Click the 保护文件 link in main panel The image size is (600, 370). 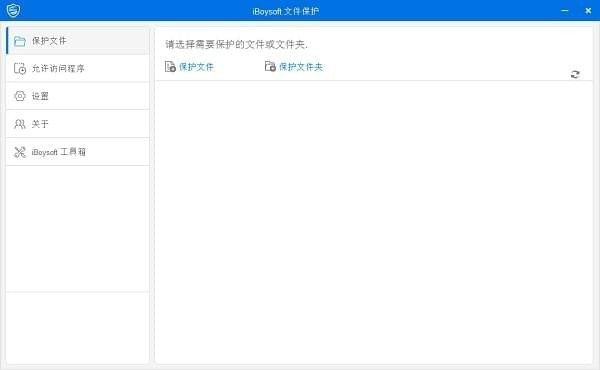[x=196, y=67]
